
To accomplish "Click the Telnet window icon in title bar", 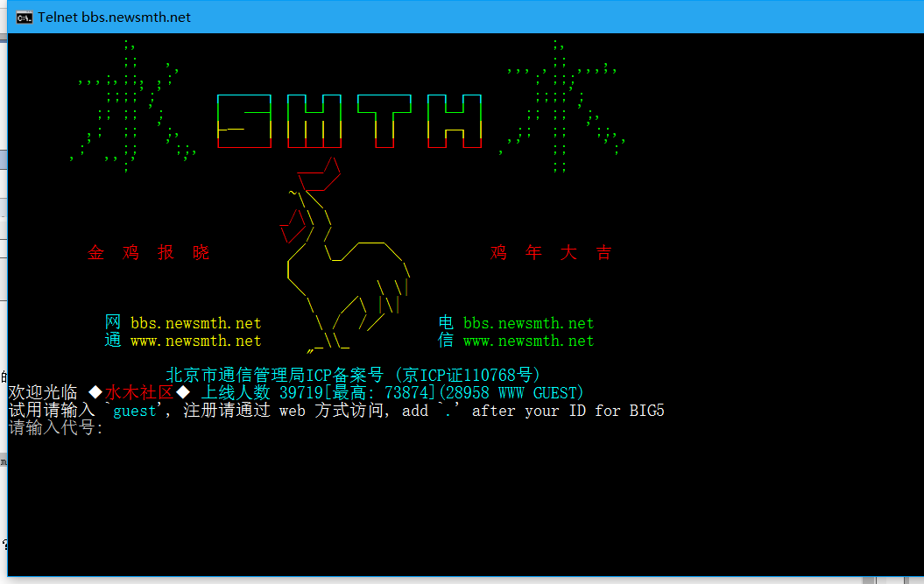I will point(25,18).
